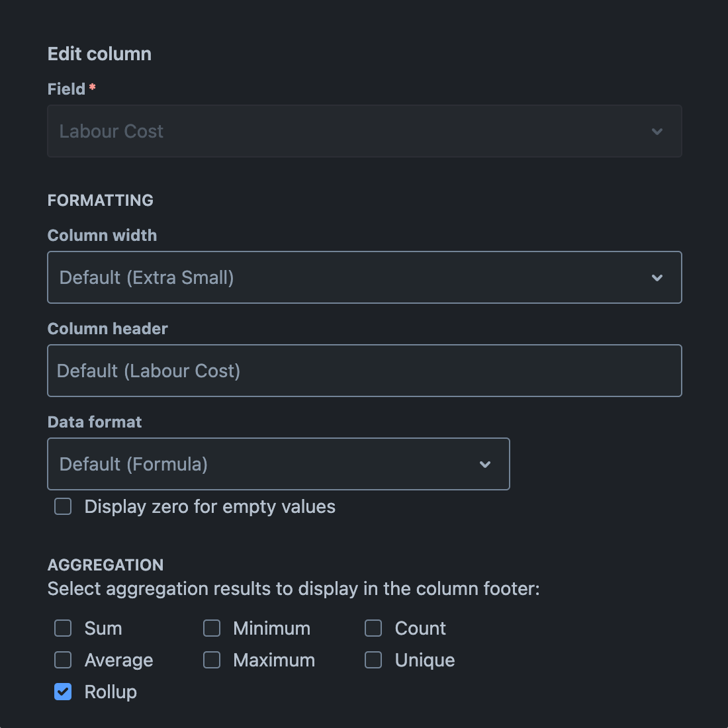Click the chevron arrow in Labour Cost field
This screenshot has height=728, width=728.
[x=657, y=132]
